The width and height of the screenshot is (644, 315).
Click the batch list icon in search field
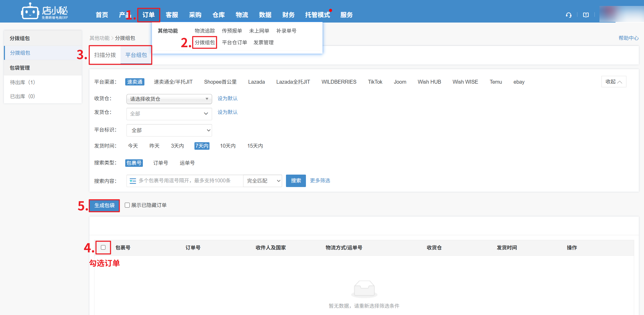click(x=133, y=181)
